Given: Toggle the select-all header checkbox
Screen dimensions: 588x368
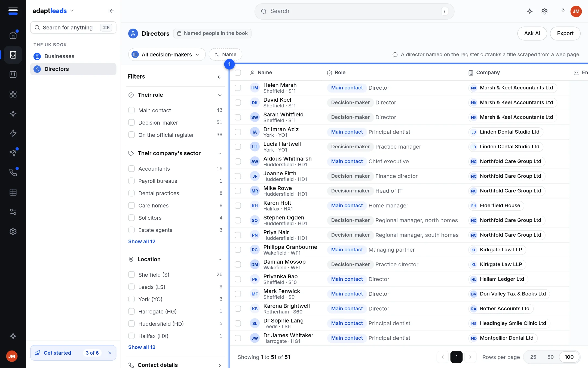Looking at the screenshot, I should [238, 73].
